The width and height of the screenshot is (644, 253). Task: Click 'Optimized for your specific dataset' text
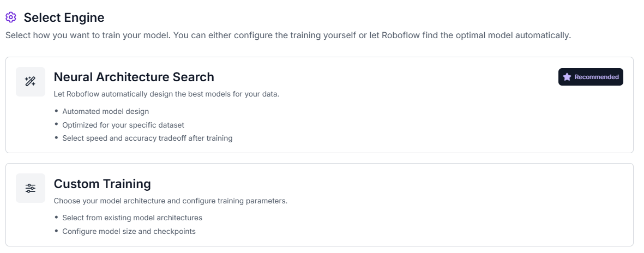(x=123, y=125)
